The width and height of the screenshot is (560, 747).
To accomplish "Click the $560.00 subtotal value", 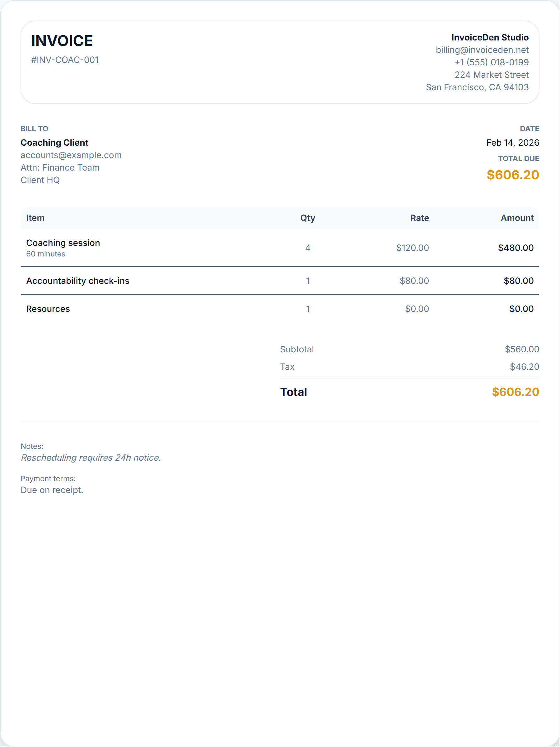I will tap(521, 349).
